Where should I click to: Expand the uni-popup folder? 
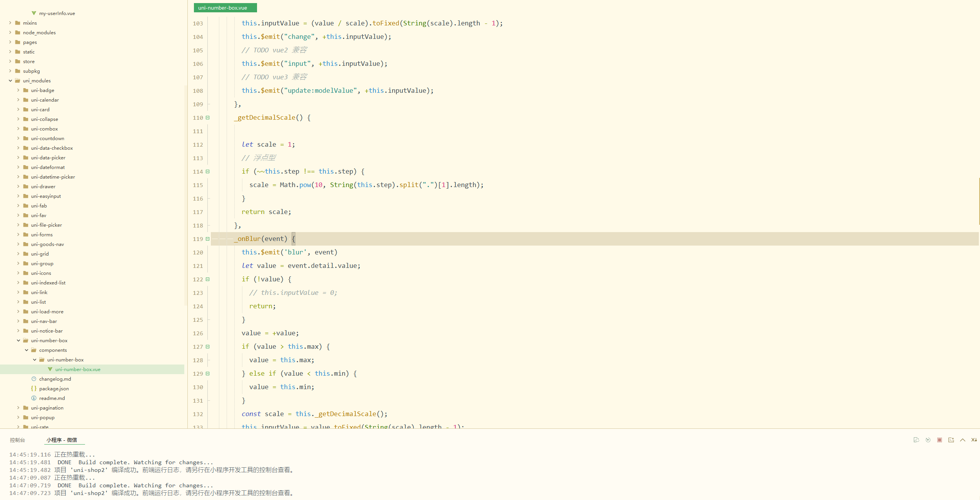pyautogui.click(x=18, y=417)
